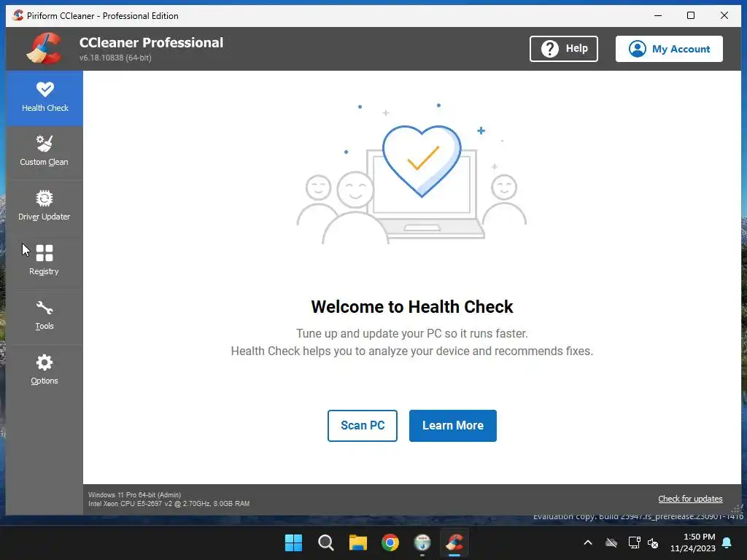Show hidden tray icons chevron
This screenshot has width=747, height=560.
click(588, 542)
